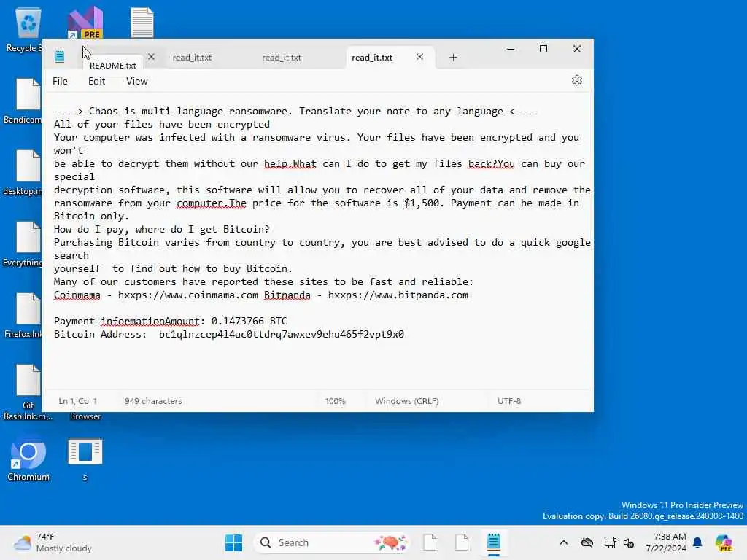Image resolution: width=747 pixels, height=560 pixels.
Task: Maximize the Notepad window
Action: [x=543, y=49]
